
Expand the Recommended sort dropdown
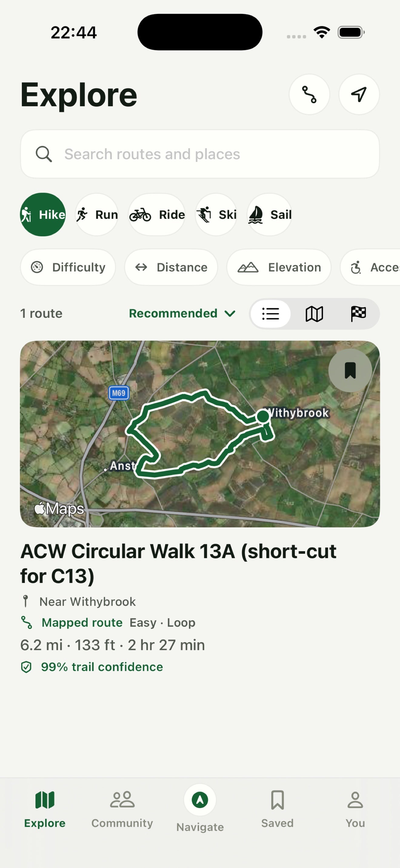182,313
